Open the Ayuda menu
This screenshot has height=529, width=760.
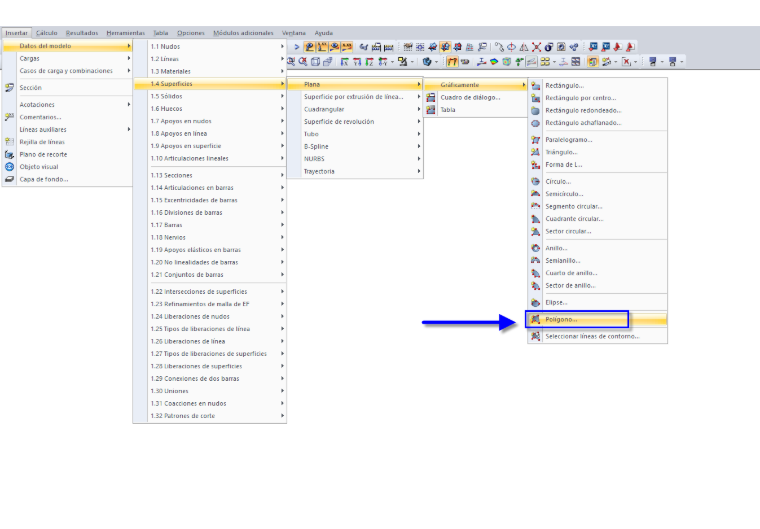(x=324, y=33)
